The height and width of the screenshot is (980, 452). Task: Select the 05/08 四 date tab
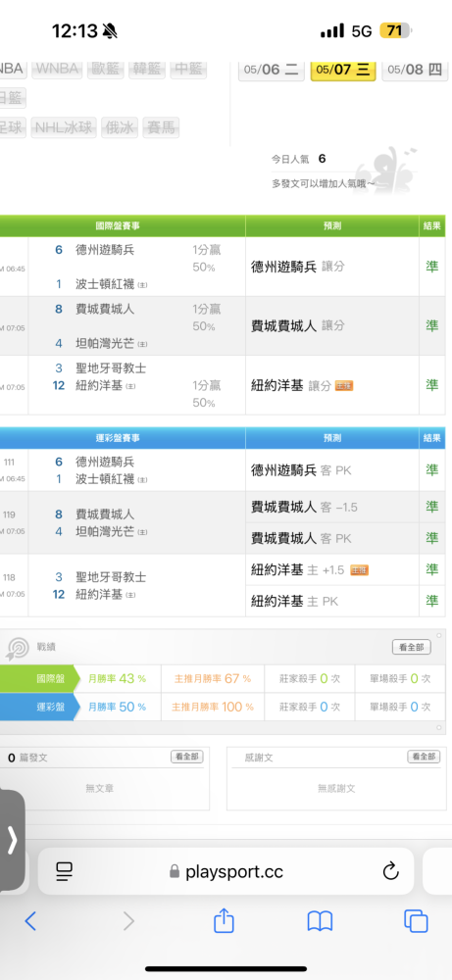[x=415, y=70]
